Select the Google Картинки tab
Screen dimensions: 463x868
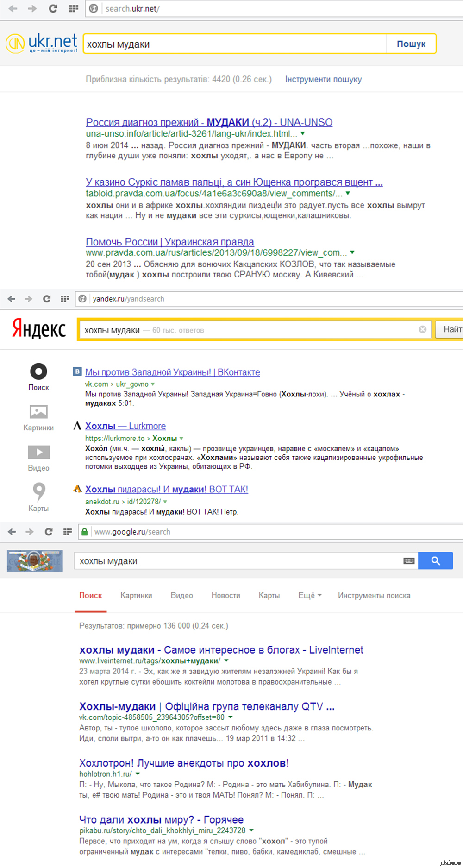(x=136, y=595)
